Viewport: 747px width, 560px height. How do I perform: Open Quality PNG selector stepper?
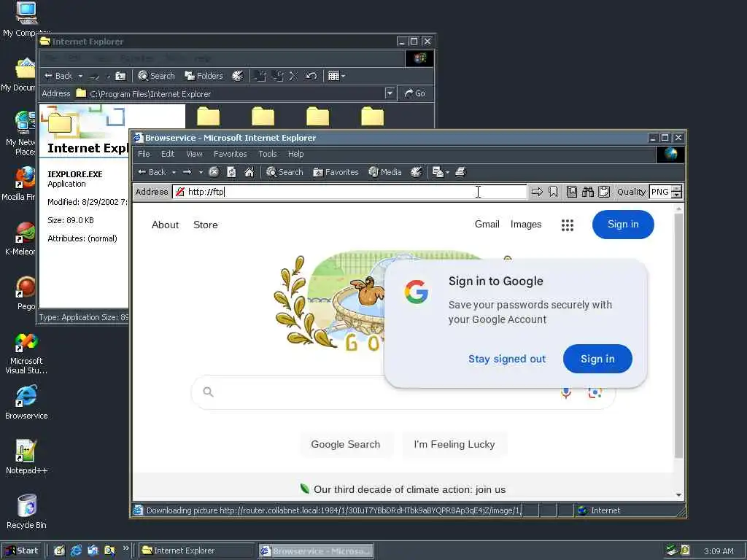pos(676,192)
